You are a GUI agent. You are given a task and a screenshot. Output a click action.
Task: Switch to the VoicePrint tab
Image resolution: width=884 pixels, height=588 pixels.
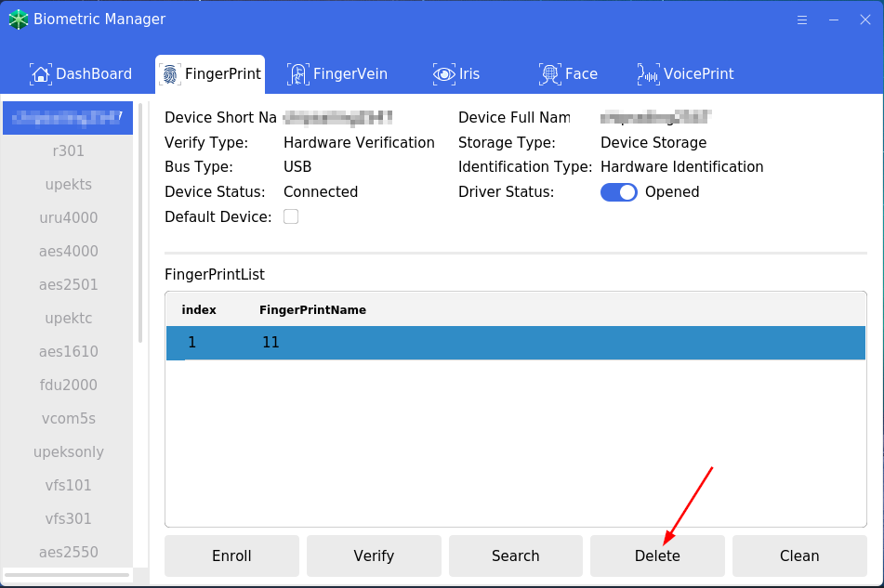[686, 73]
